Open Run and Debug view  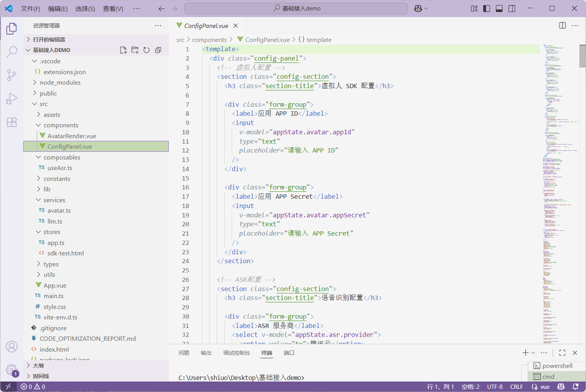click(12, 98)
